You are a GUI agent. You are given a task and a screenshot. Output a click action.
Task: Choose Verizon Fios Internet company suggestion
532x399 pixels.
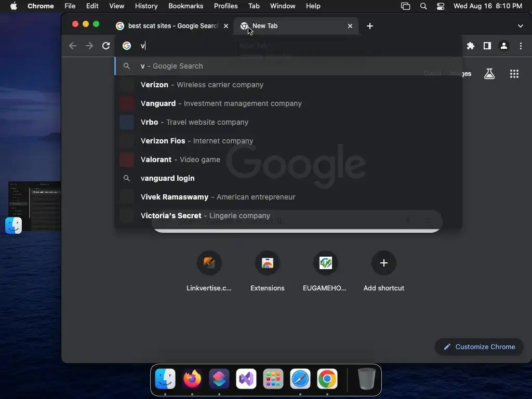coord(288,141)
